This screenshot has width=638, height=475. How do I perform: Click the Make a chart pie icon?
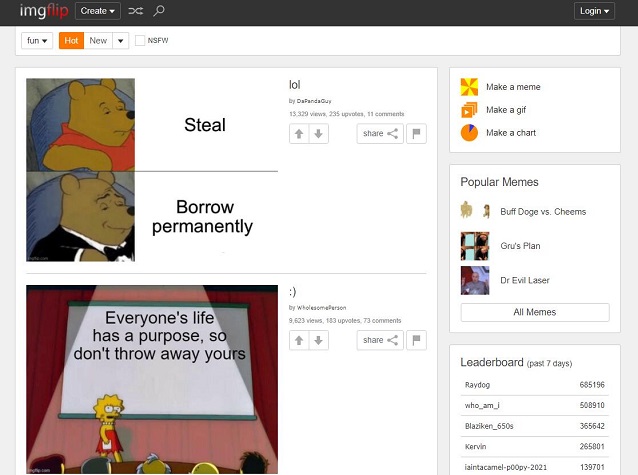point(469,133)
